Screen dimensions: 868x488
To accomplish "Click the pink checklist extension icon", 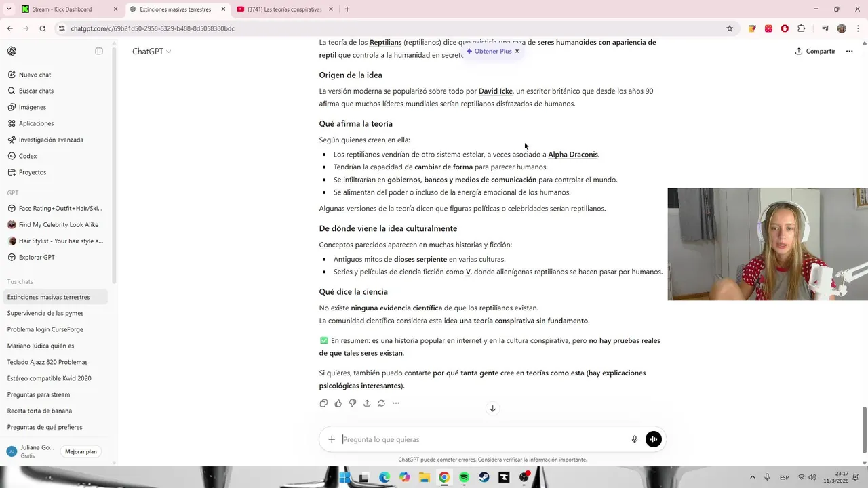I will [768, 28].
